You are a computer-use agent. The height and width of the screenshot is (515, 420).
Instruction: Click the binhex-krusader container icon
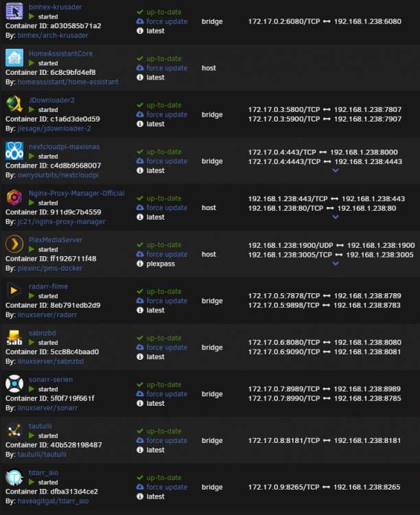pyautogui.click(x=14, y=11)
